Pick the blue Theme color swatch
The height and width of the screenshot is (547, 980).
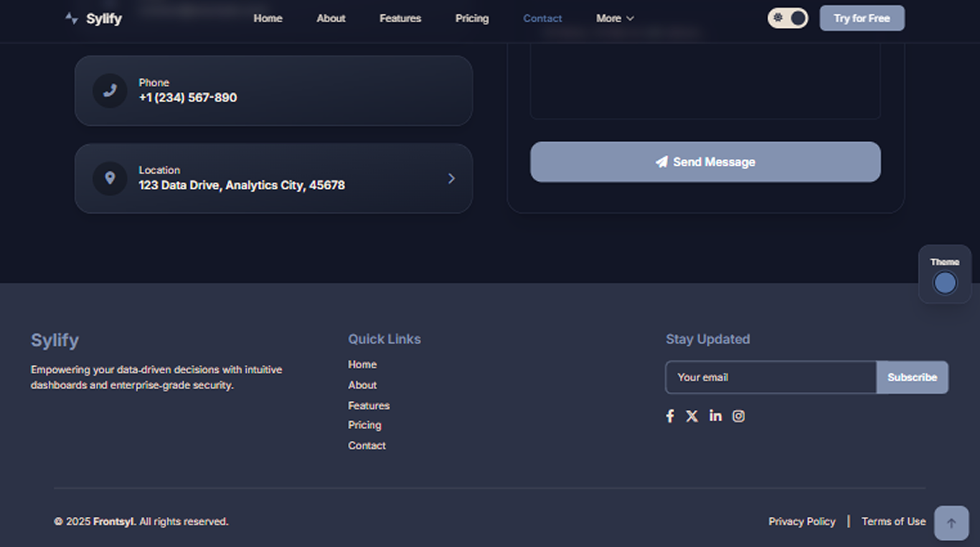(x=945, y=283)
